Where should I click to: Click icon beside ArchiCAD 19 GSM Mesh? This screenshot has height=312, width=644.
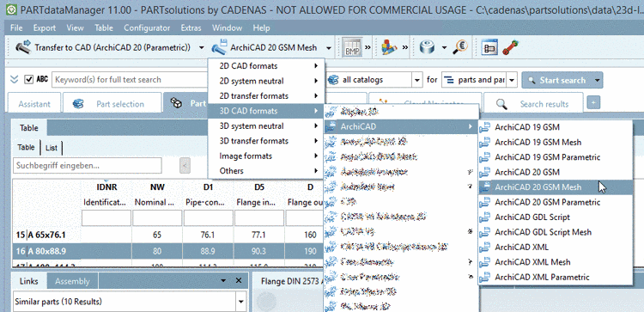click(x=485, y=142)
